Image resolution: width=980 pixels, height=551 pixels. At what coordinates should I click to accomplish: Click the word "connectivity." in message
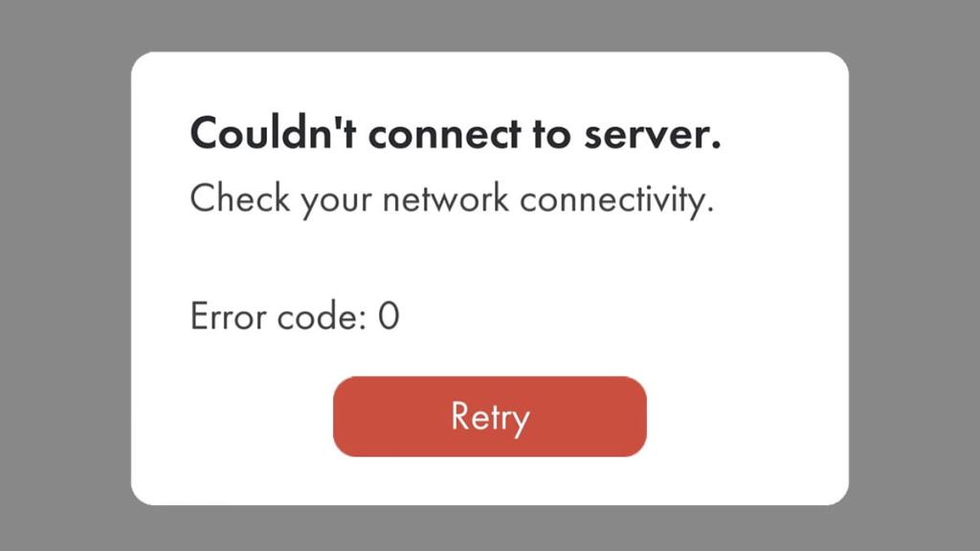pyautogui.click(x=617, y=200)
